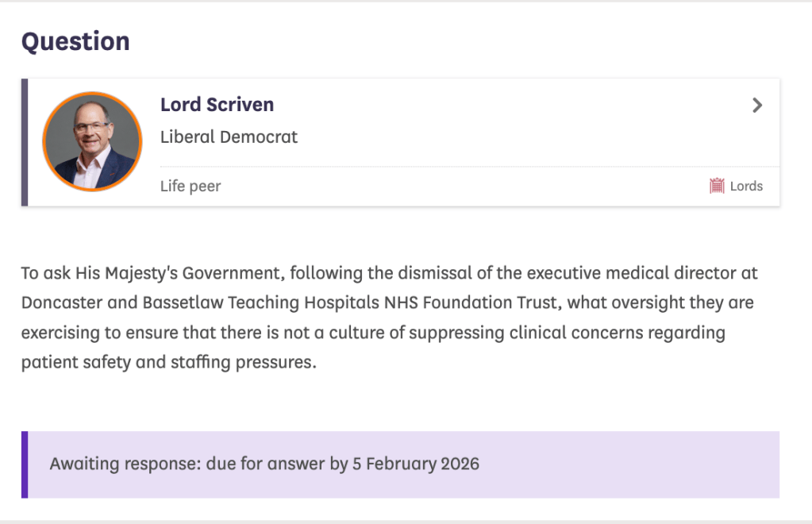
Task: Click the Lords portcullis icon
Action: (x=717, y=186)
